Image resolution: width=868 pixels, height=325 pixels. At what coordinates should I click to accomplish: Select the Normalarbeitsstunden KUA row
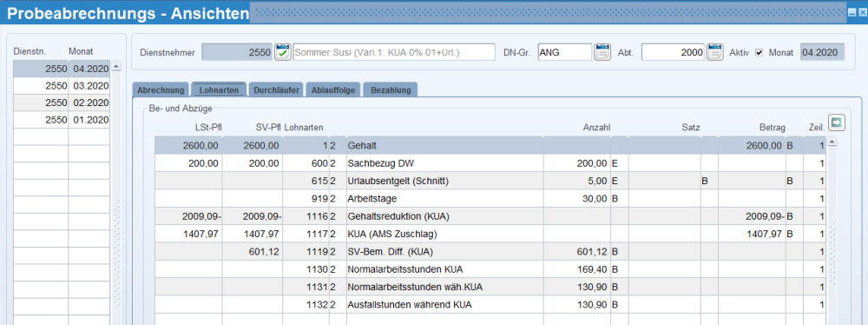click(x=490, y=269)
